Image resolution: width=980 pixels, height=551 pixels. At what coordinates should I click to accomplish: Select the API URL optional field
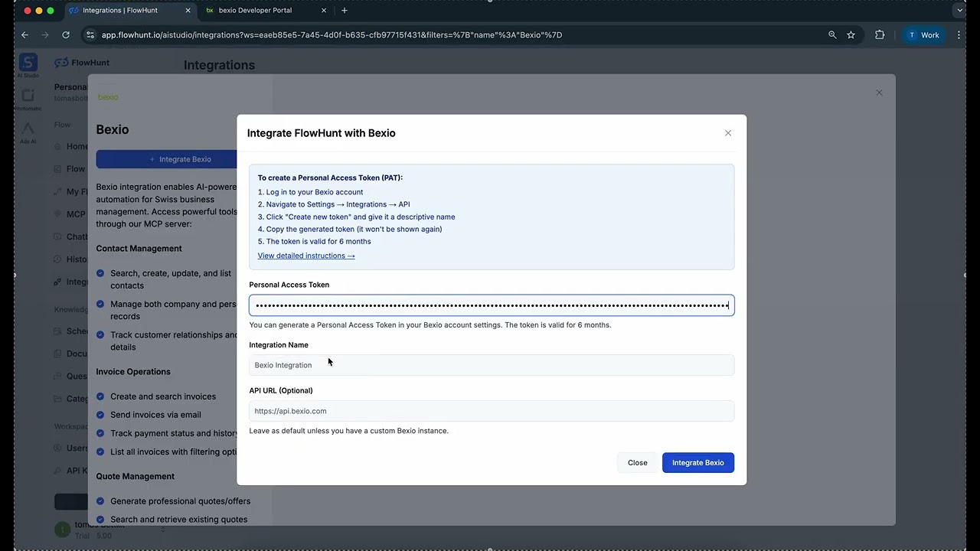(492, 411)
